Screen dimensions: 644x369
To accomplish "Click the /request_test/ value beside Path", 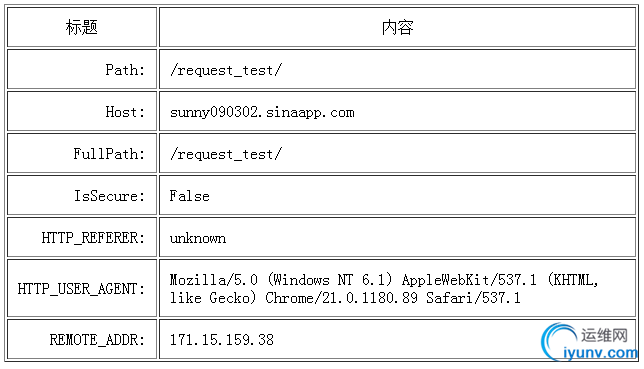I will pos(226,70).
